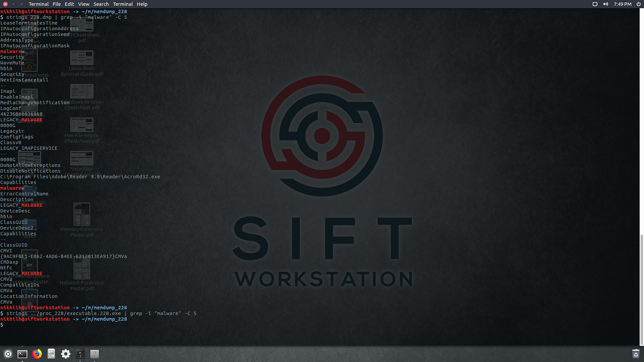Click the Terminal icon in the dock
Viewport: 644px width, 362px height.
pos(22,354)
